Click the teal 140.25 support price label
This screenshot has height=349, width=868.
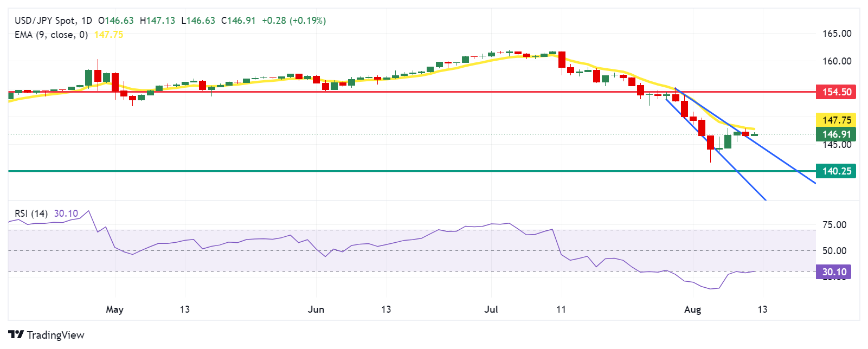(x=835, y=171)
